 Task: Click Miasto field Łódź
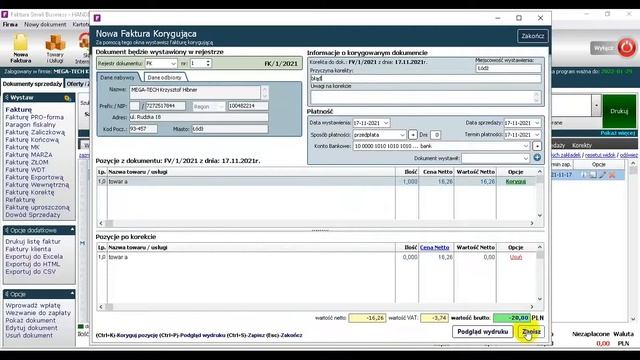coord(230,129)
